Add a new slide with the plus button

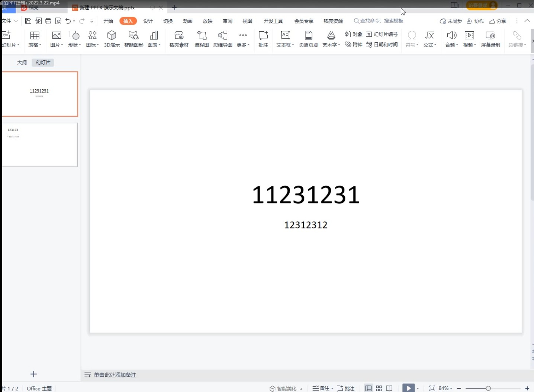(x=33, y=374)
